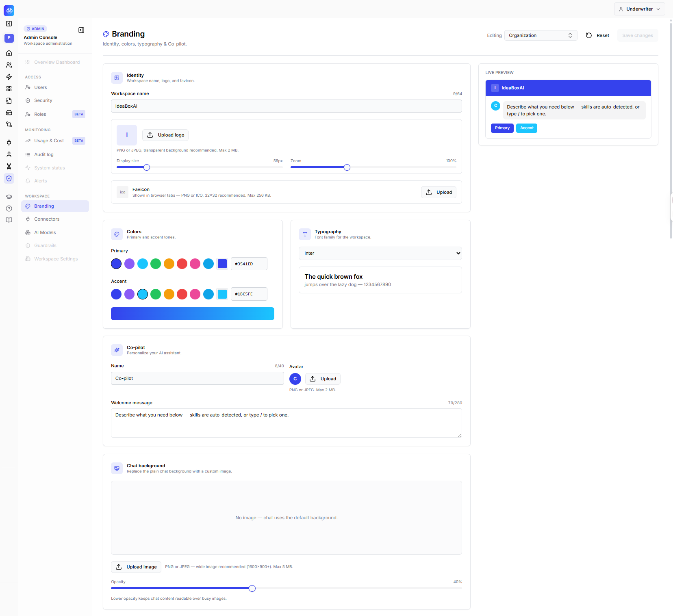Open the Inter font family dropdown

tap(380, 253)
